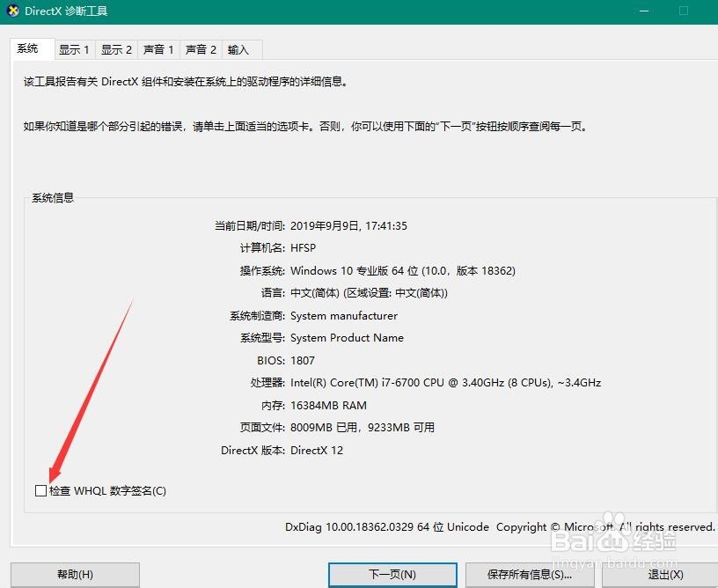Click memory value 16384MB RAM
The image size is (718, 588).
(x=328, y=405)
